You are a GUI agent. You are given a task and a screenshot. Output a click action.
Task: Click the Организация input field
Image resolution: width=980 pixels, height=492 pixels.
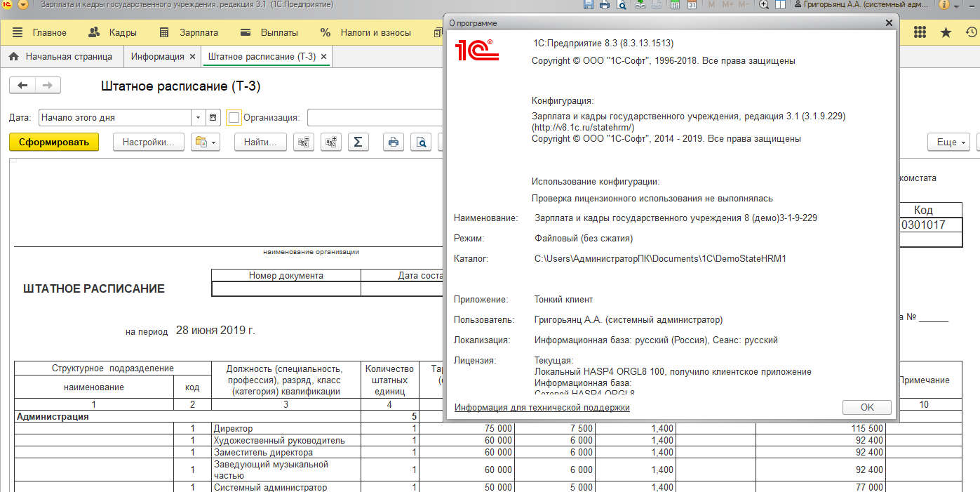[x=376, y=118]
